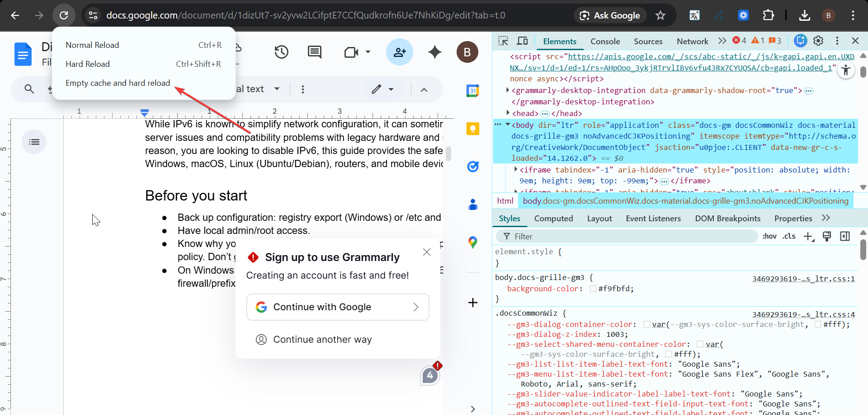The width and height of the screenshot is (868, 415).
Task: Expand the head element node
Action: coord(508,113)
